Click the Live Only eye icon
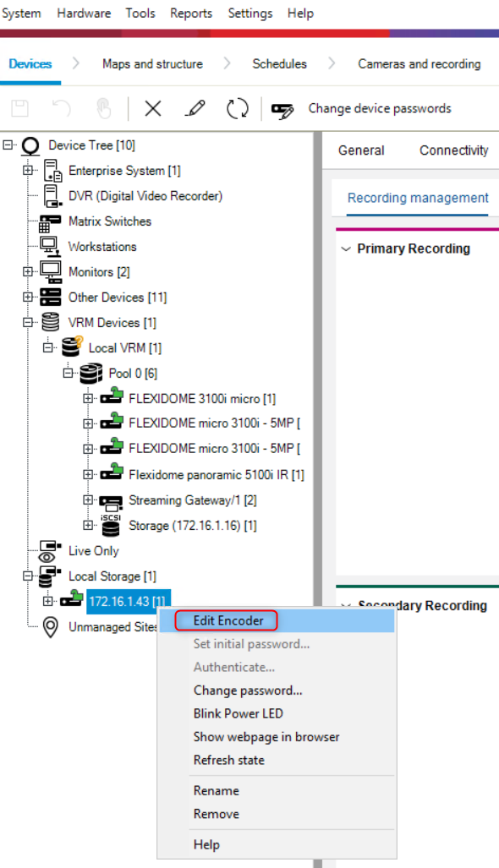 click(50, 551)
